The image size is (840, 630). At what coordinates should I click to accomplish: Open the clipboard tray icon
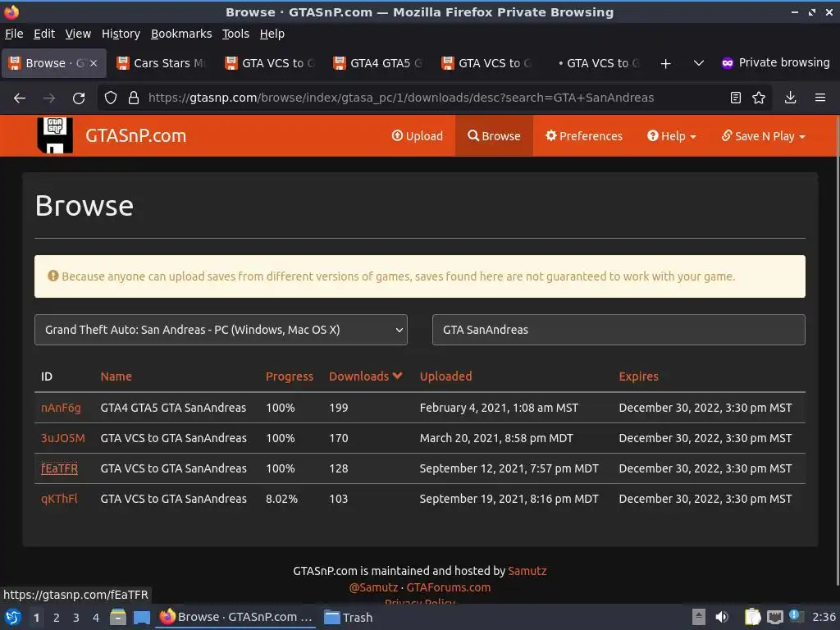point(753,618)
